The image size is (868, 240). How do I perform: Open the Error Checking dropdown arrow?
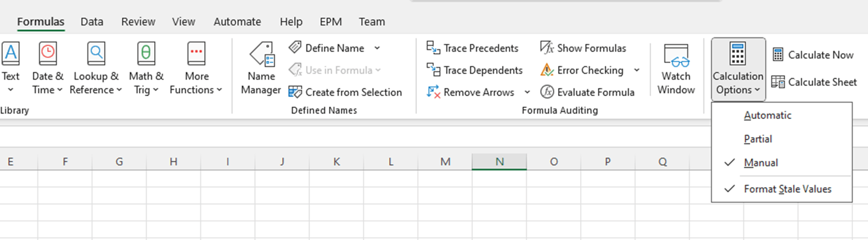[x=637, y=70]
